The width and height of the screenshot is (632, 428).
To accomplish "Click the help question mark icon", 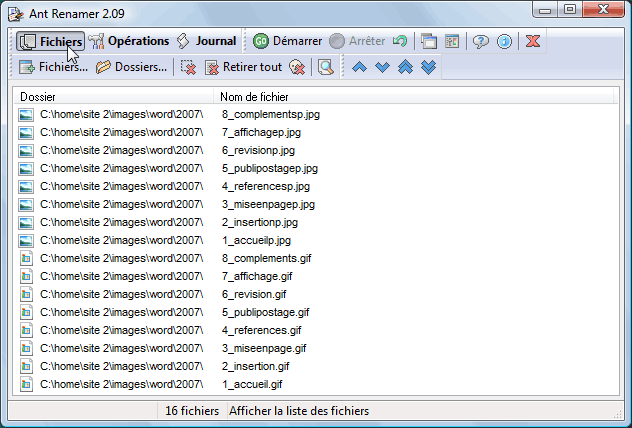I will point(481,42).
